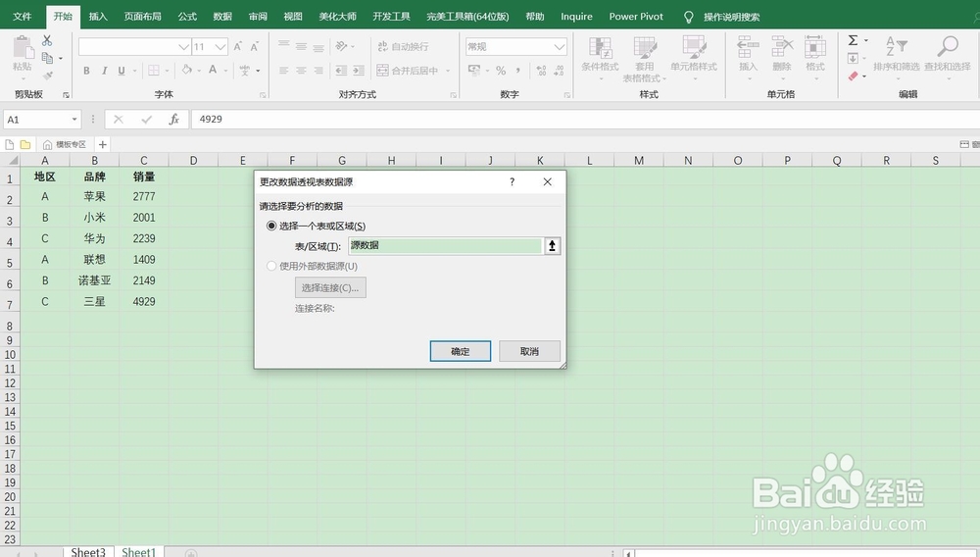Select cell containing 诺基亚
The height and width of the screenshot is (557, 980).
point(94,280)
